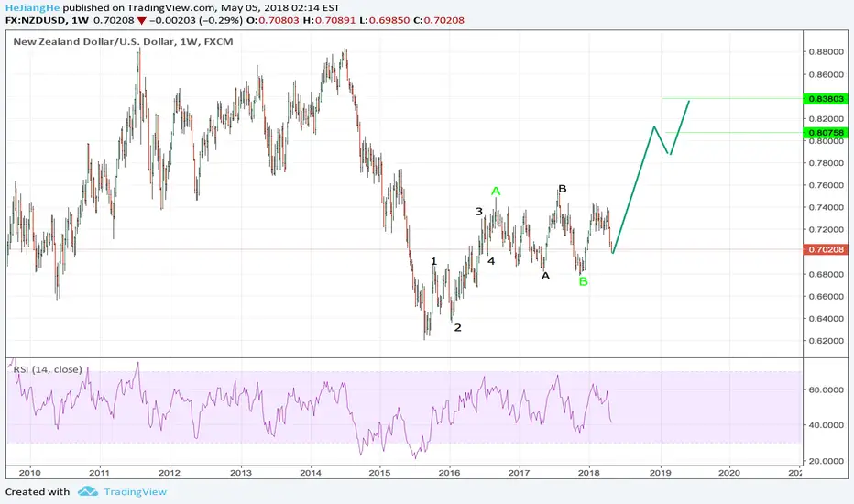This screenshot has width=854, height=504.
Task: Click the 0.86000 price axis label
Action: 827,74
